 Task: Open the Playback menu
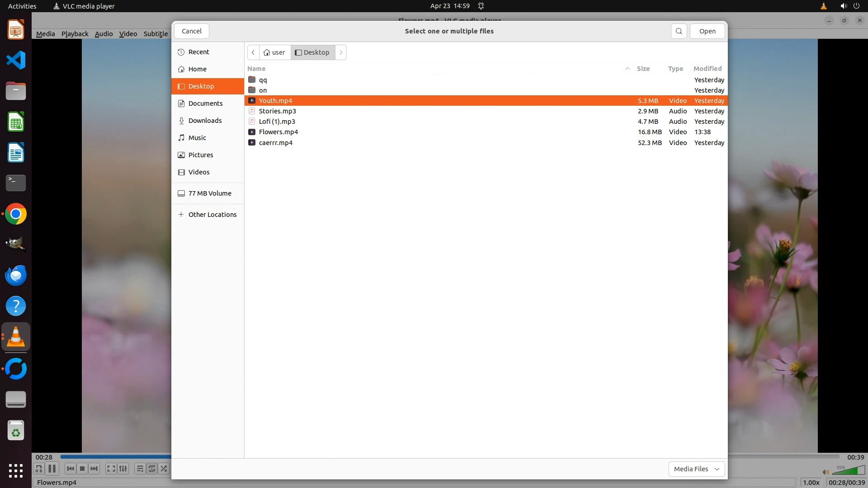tap(75, 34)
